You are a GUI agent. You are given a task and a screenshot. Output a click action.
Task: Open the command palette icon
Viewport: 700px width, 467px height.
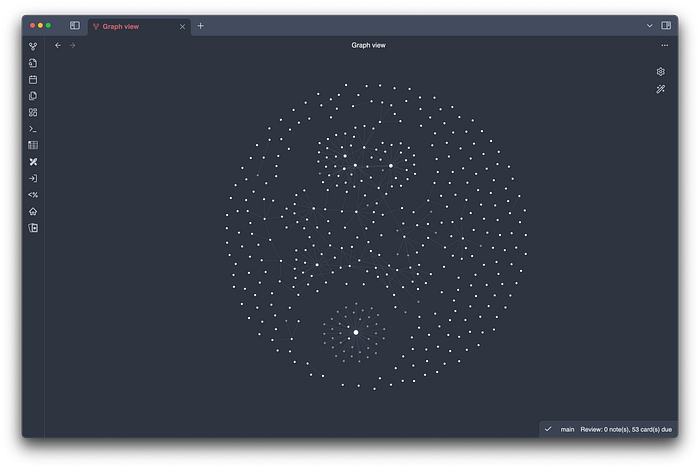tap(33, 129)
